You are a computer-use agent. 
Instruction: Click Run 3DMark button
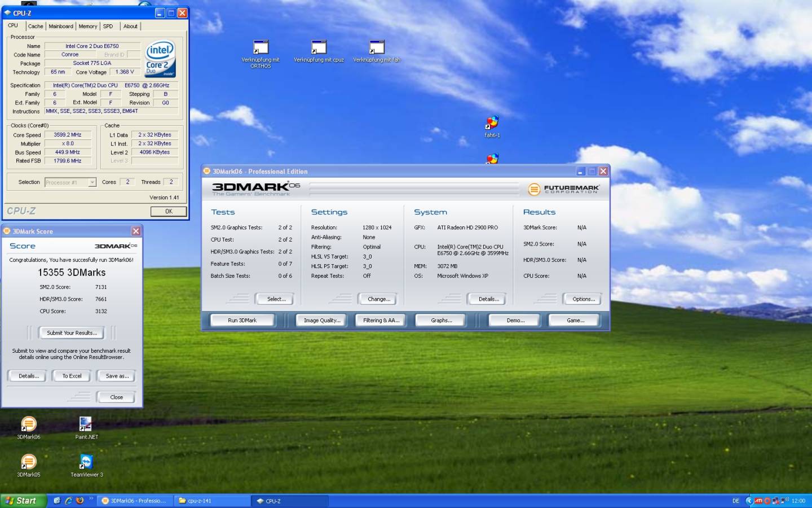[x=242, y=320]
